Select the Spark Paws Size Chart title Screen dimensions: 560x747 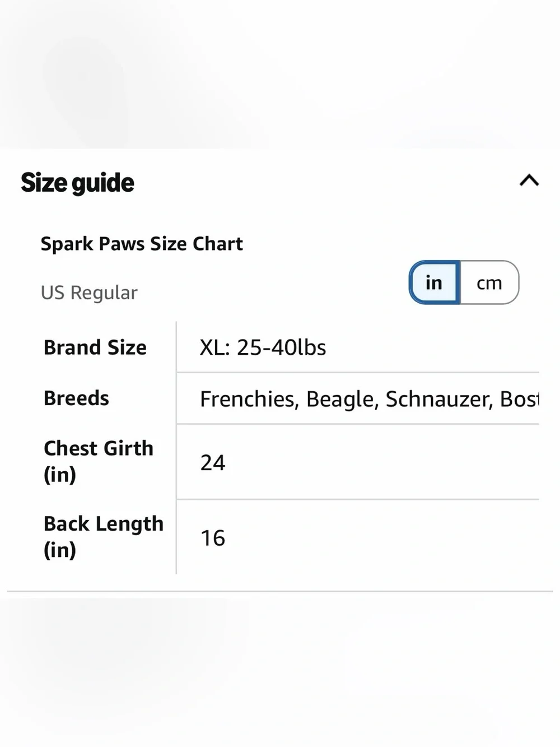(x=142, y=244)
